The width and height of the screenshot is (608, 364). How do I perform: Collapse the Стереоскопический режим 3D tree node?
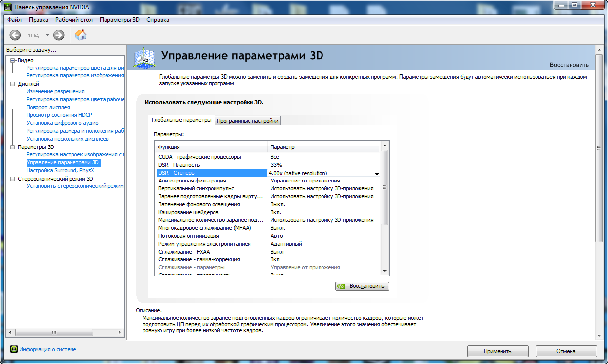pyautogui.click(x=13, y=179)
